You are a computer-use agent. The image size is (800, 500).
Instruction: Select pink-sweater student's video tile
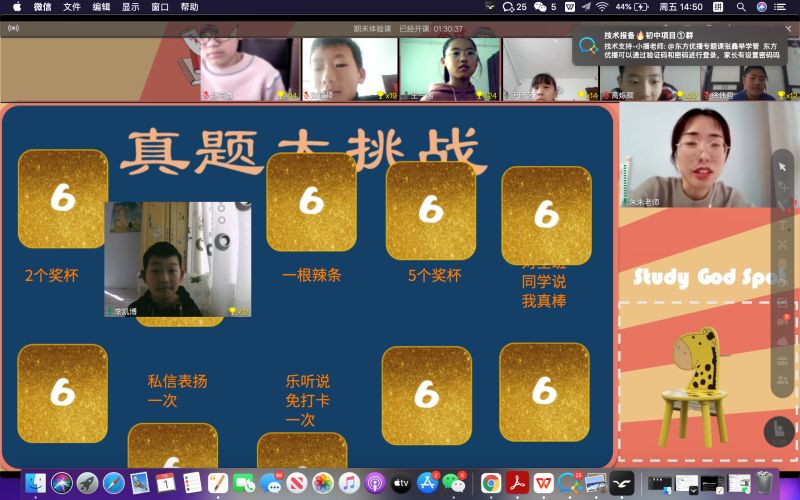[250, 69]
